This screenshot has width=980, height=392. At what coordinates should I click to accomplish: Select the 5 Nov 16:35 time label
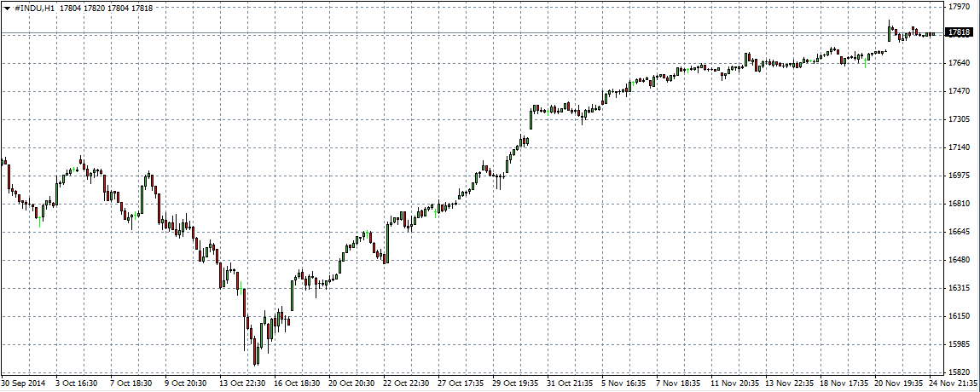pos(625,384)
